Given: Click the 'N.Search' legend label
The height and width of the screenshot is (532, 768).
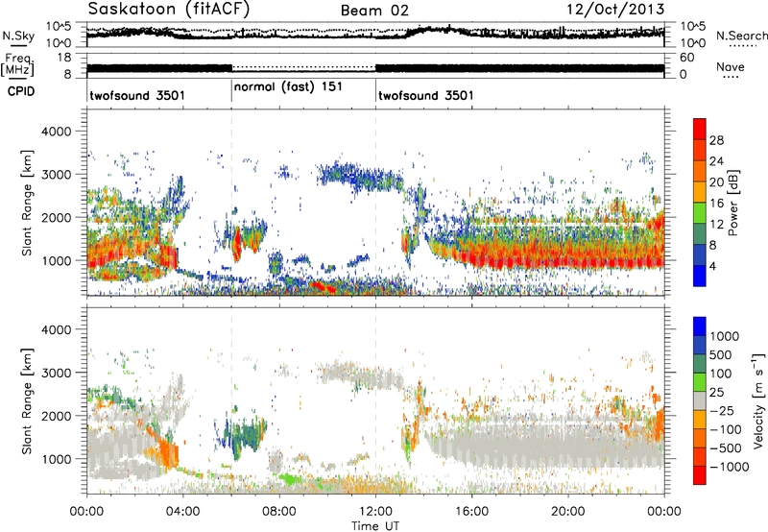Looking at the screenshot, I should coord(742,36).
